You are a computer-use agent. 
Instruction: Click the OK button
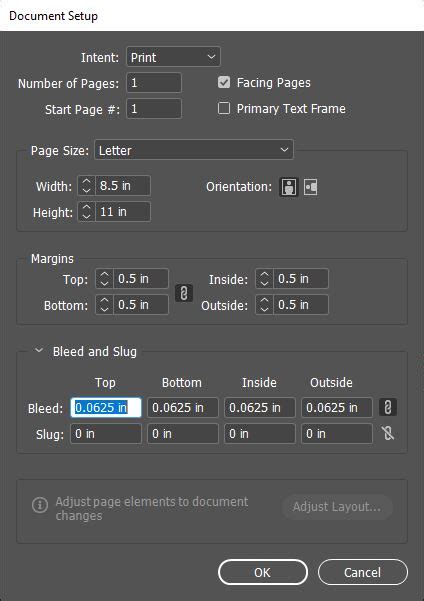[263, 572]
